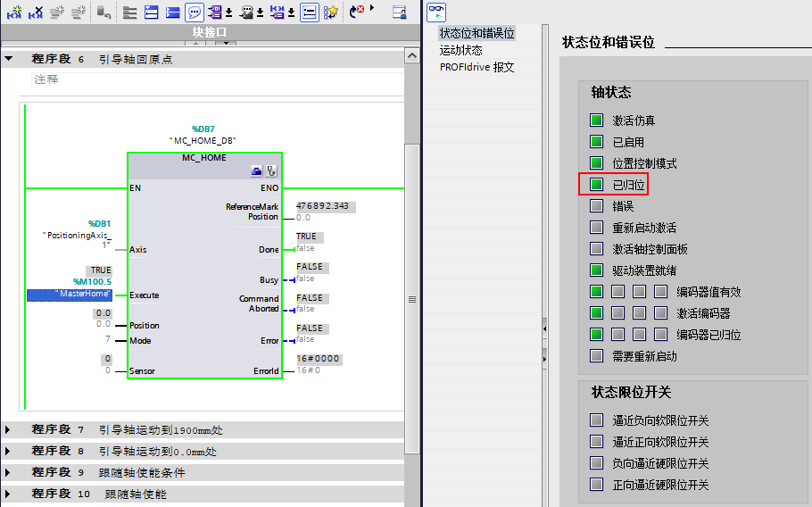Click toolbar overflow arrow after error icon
The height and width of the screenshot is (507, 812).
[372, 8]
